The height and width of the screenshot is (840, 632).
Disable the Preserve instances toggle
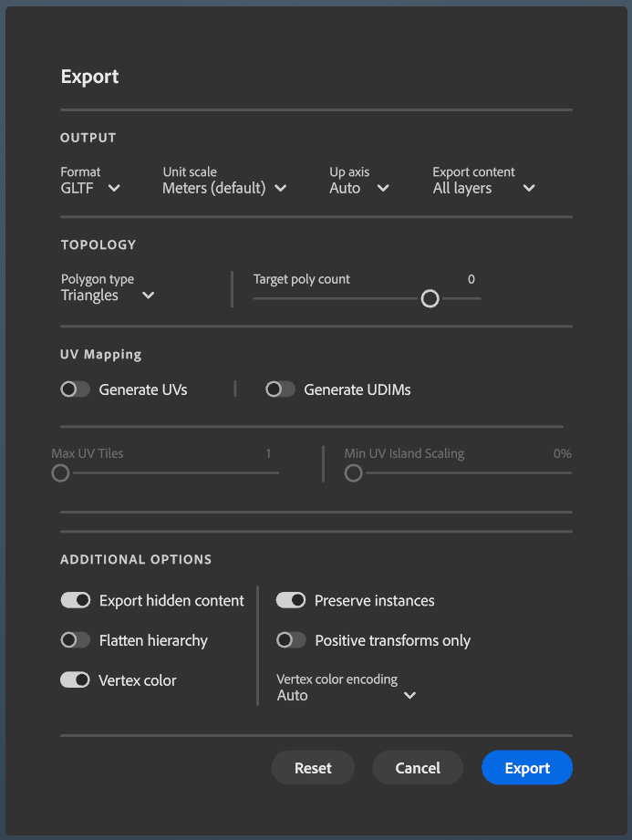tap(291, 600)
